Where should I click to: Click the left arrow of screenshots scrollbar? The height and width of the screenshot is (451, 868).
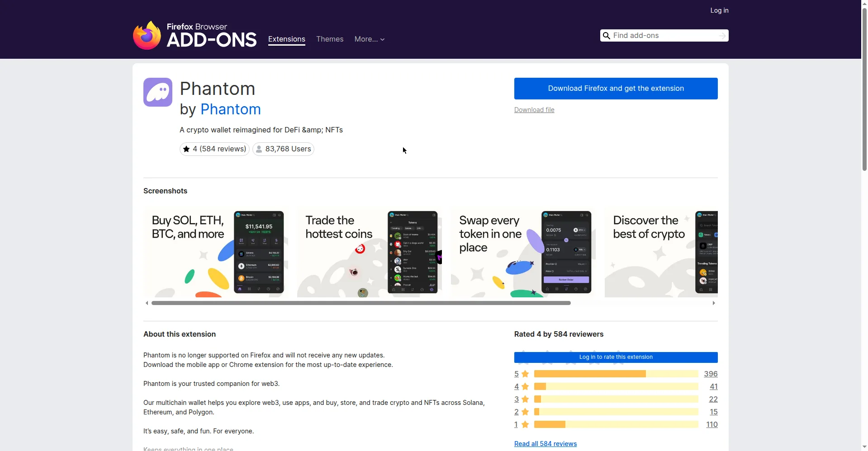(x=147, y=303)
